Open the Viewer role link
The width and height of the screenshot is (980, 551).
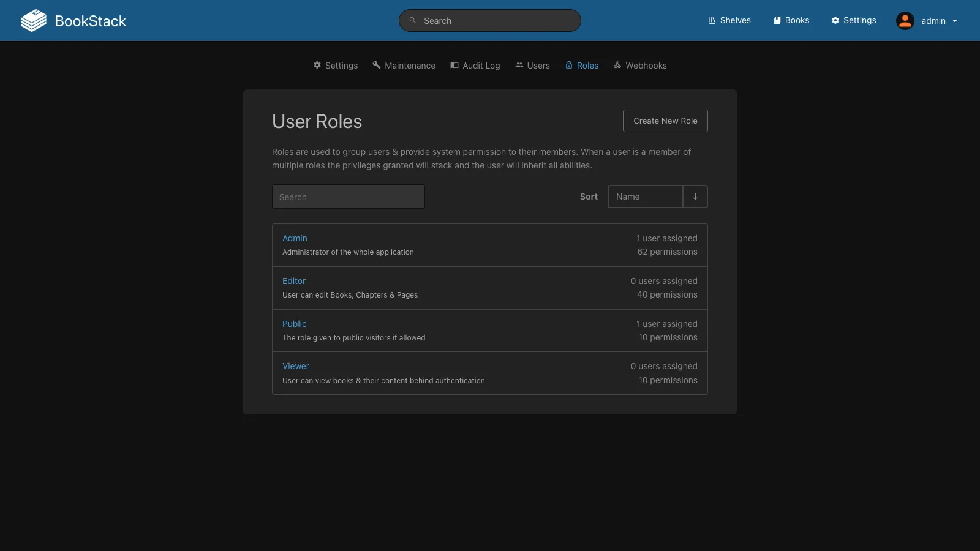(296, 366)
